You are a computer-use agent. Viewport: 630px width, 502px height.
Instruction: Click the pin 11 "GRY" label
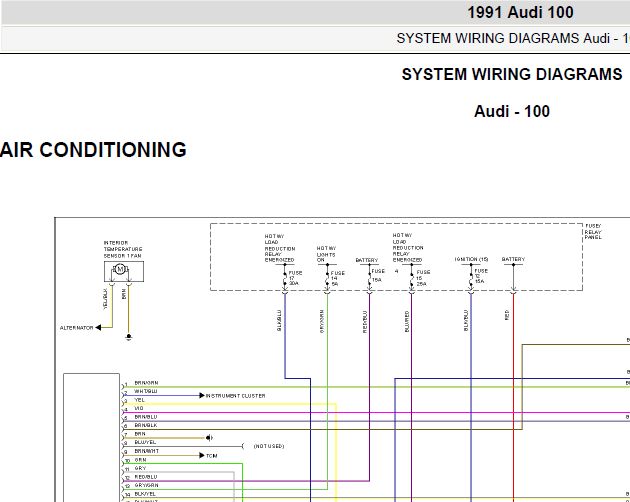coord(140,468)
